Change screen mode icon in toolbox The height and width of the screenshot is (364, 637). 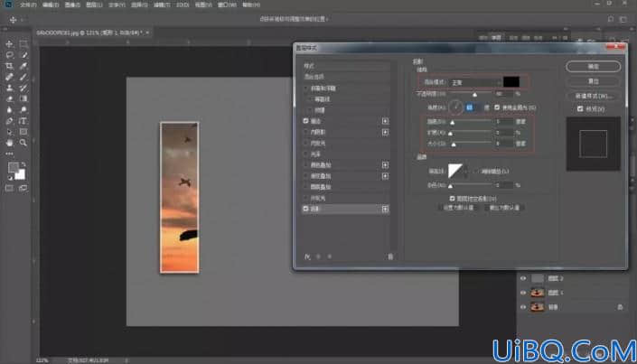point(23,188)
